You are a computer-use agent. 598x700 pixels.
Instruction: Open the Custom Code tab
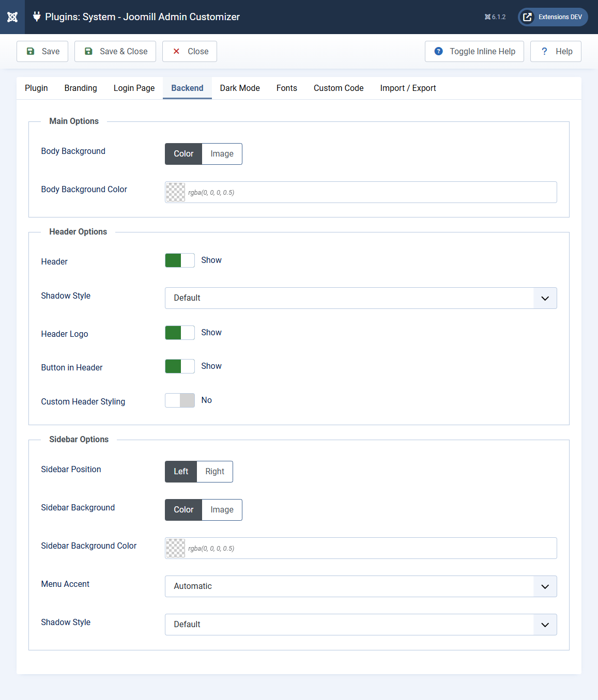pyautogui.click(x=339, y=88)
